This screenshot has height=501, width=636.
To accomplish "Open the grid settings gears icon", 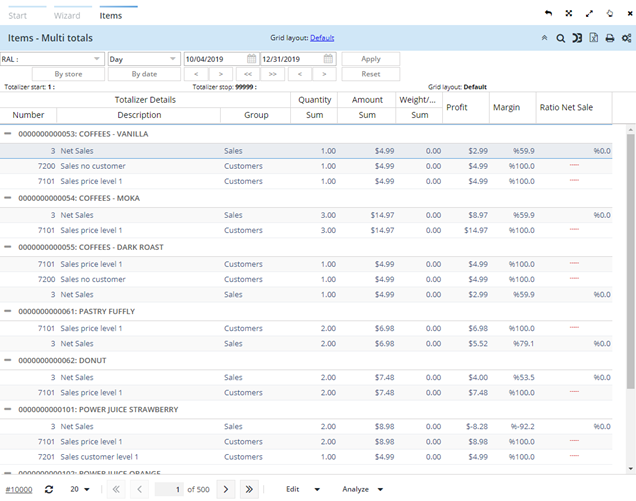I will pyautogui.click(x=626, y=38).
